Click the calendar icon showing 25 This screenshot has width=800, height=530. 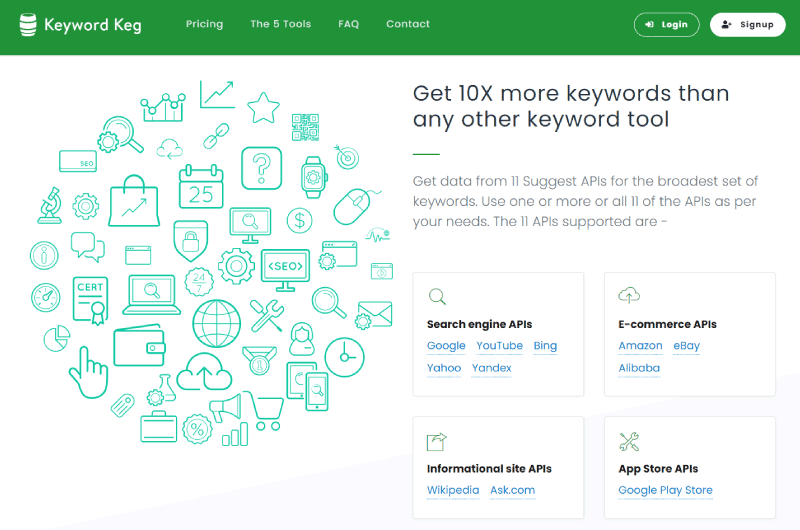pos(201,187)
